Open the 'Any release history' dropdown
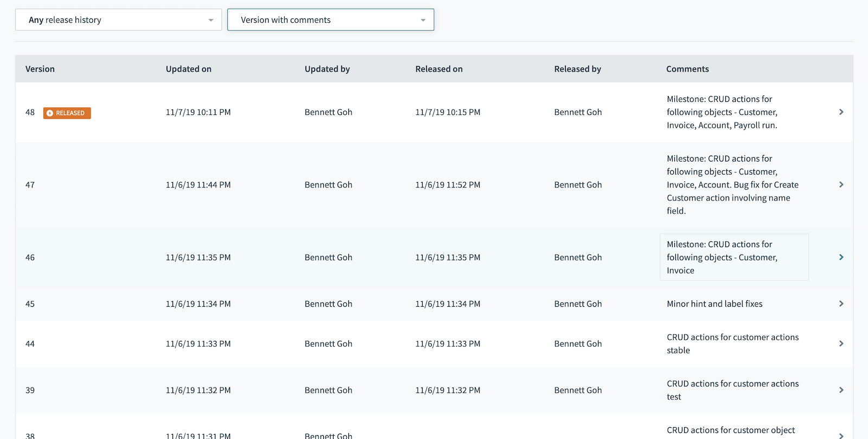This screenshot has height=439, width=868. 118,20
